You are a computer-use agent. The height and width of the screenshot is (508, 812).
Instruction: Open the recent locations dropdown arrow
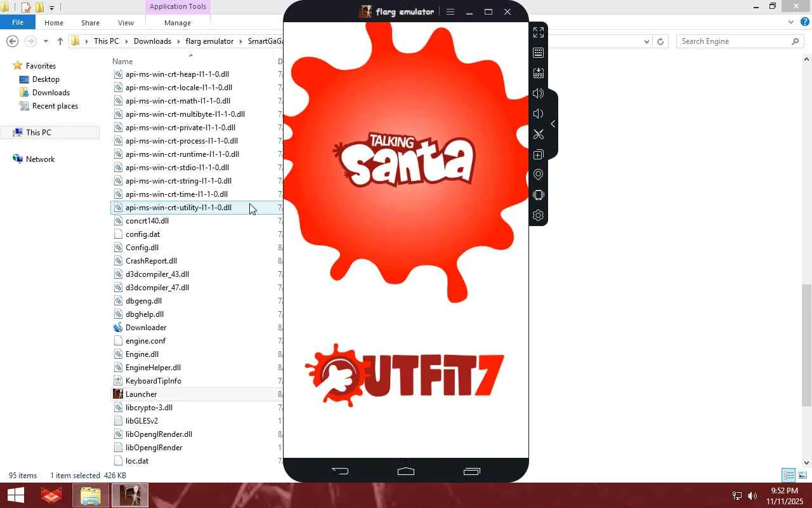pyautogui.click(x=46, y=42)
